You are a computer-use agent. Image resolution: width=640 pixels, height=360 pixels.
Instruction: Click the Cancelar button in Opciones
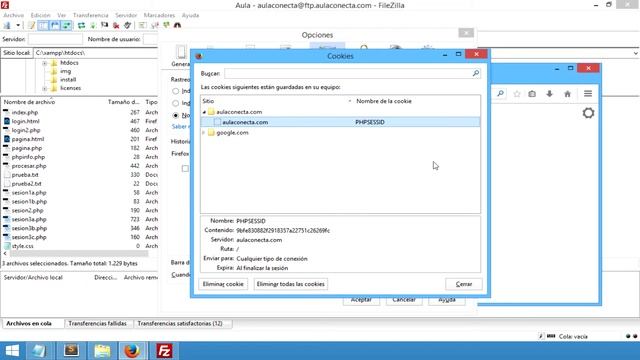[x=404, y=300]
